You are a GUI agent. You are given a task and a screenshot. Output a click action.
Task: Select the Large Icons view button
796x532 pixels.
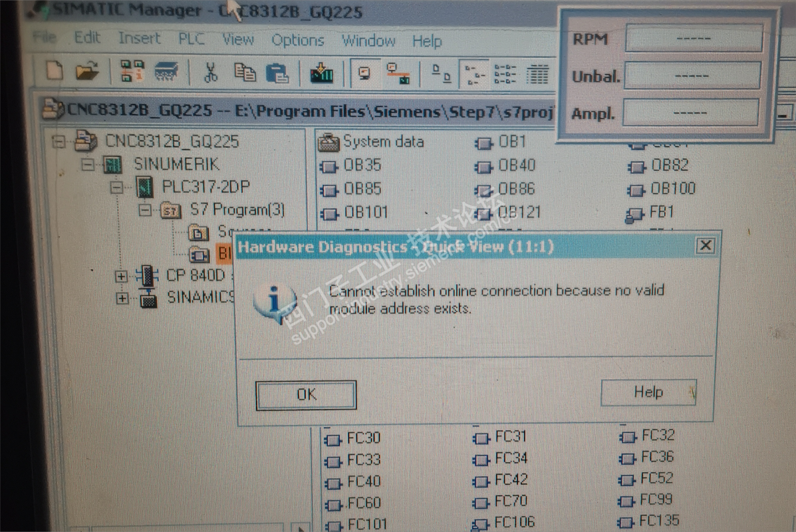(441, 74)
